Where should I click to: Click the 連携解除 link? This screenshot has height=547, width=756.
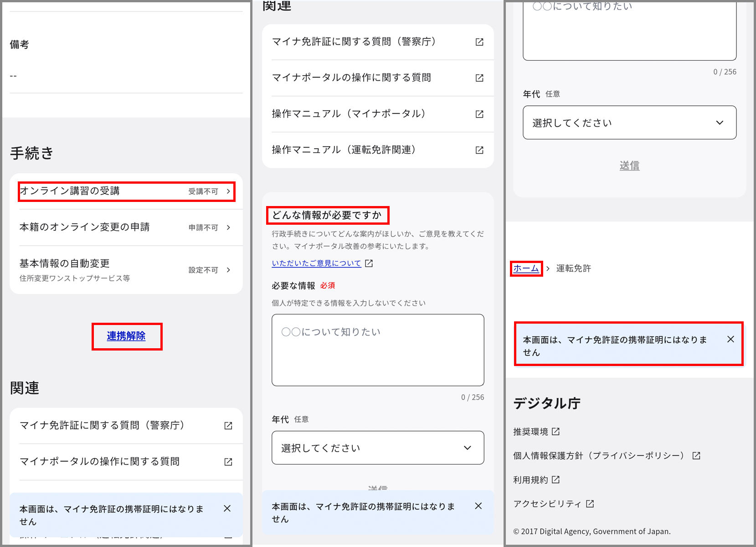pos(126,336)
